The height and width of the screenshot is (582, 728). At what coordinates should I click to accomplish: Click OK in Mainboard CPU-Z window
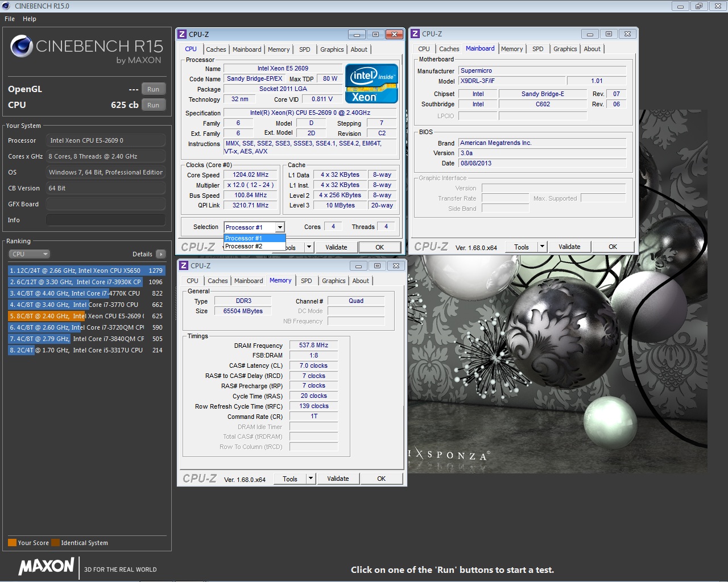pyautogui.click(x=613, y=247)
